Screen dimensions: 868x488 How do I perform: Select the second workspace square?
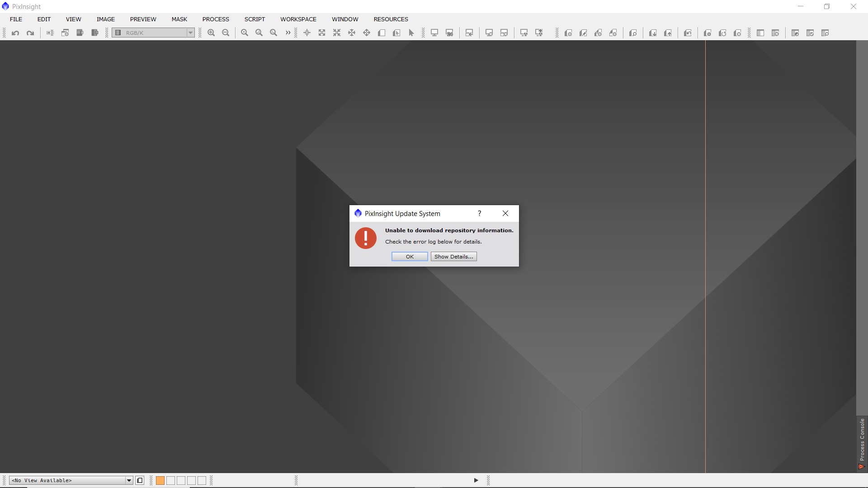[170, 480]
